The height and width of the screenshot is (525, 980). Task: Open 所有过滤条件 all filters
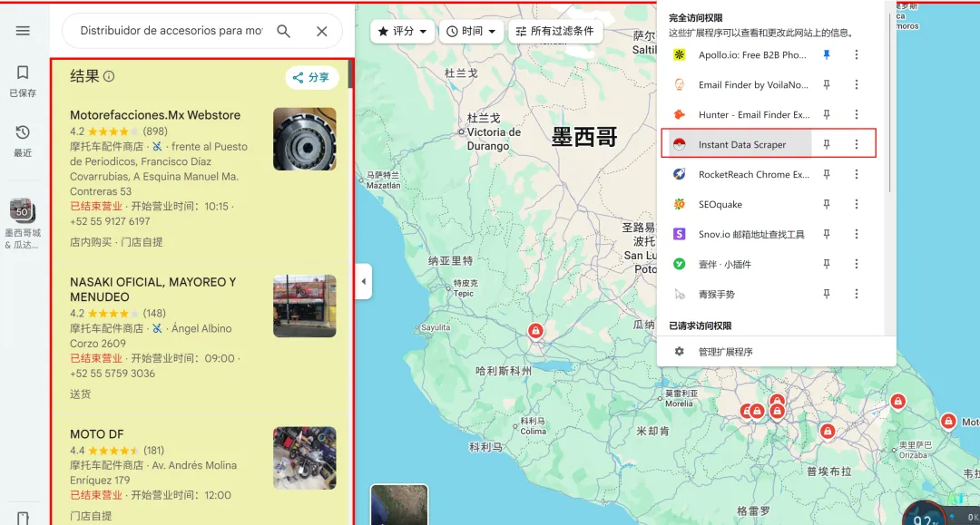click(555, 31)
